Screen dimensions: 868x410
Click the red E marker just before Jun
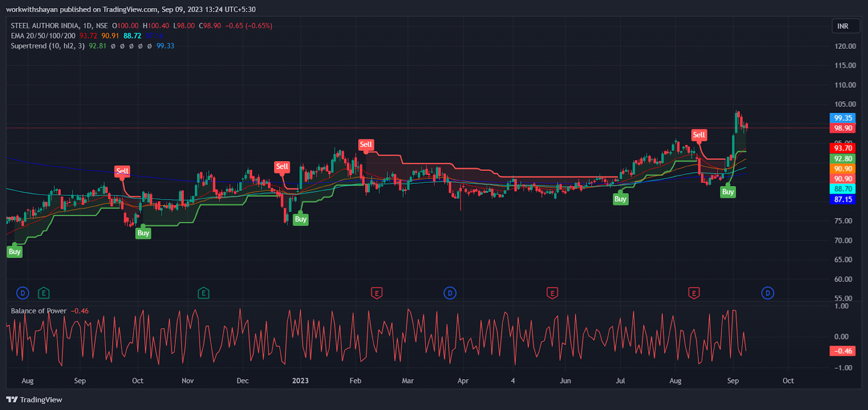[552, 293]
